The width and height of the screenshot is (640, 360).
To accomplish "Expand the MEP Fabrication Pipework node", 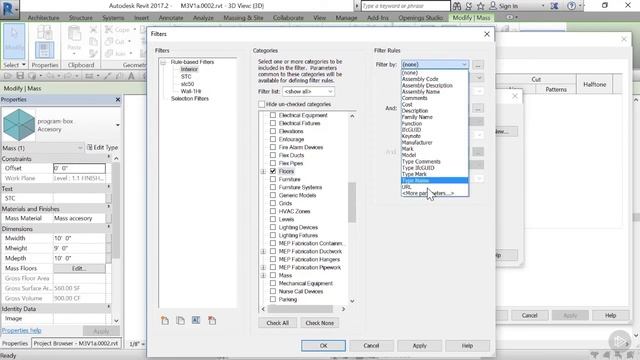I will coord(263,267).
